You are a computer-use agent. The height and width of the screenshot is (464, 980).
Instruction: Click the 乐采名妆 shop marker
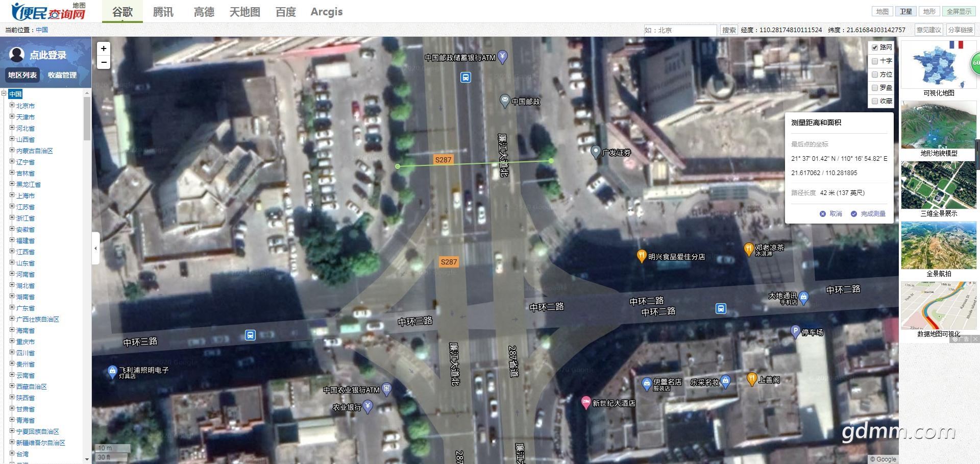coord(725,381)
